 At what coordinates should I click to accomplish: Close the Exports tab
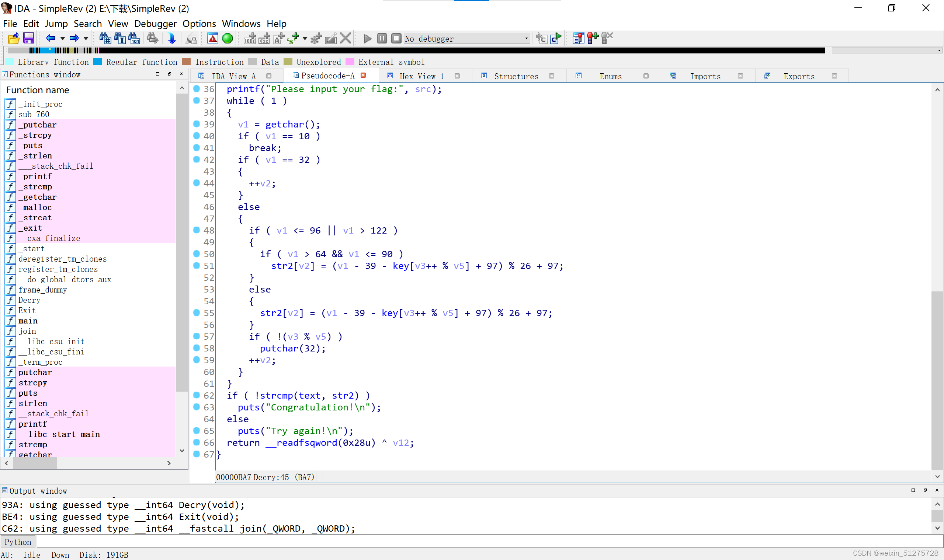coord(834,76)
